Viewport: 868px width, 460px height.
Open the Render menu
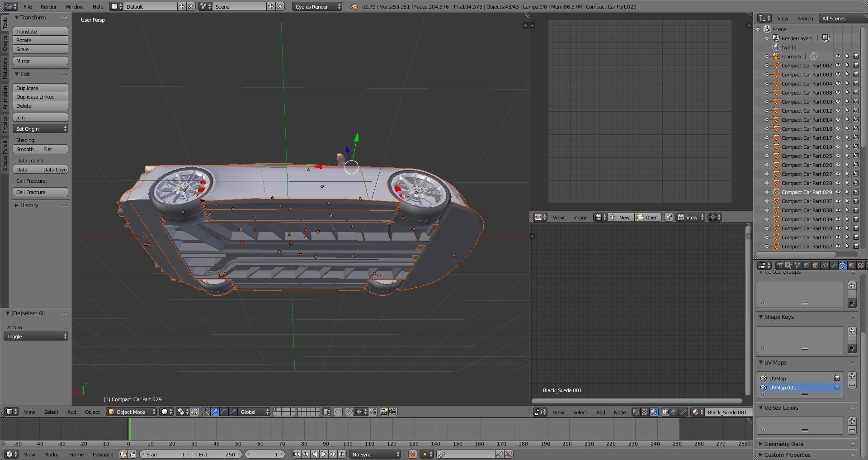click(x=48, y=6)
